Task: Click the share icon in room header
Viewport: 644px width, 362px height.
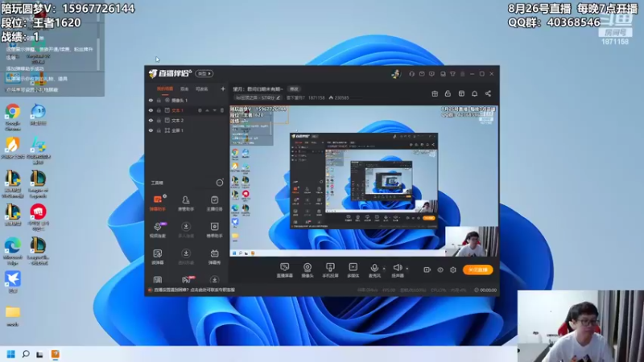Action: pos(488,93)
